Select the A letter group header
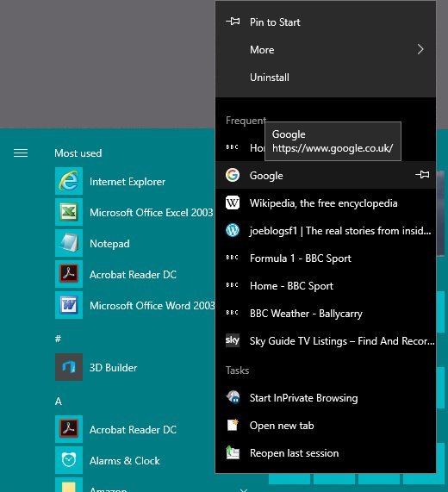The width and height of the screenshot is (448, 492). coord(59,402)
